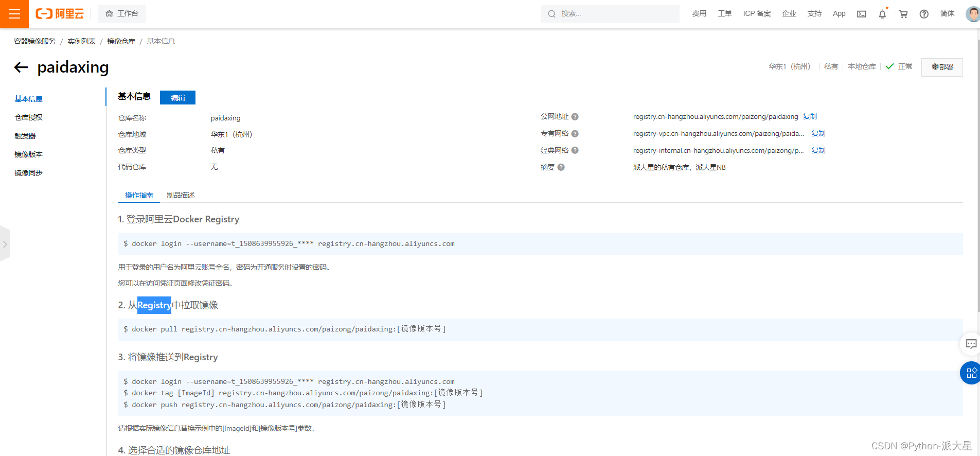This screenshot has height=456, width=980.
Task: Open the 工作台 workbench button
Action: 122,14
